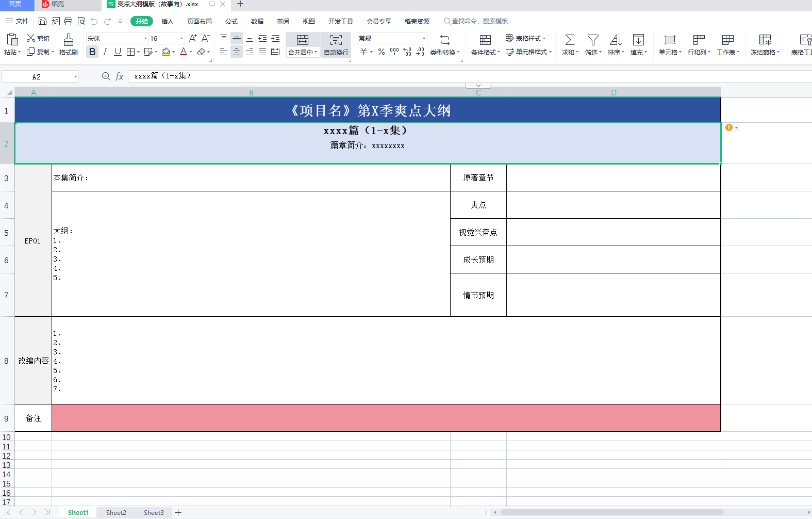Expand the font size dropdown showing 16
The height and width of the screenshot is (519, 812).
pyautogui.click(x=181, y=39)
